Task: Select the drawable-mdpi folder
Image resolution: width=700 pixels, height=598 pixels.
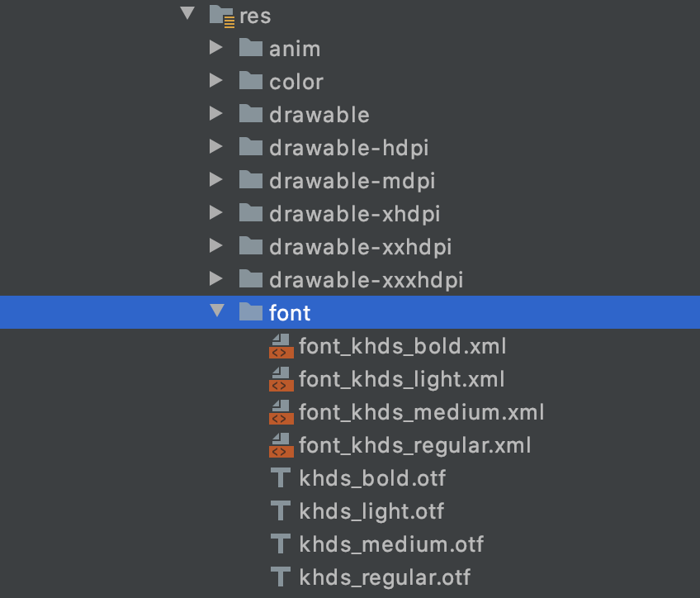Action: [x=350, y=180]
